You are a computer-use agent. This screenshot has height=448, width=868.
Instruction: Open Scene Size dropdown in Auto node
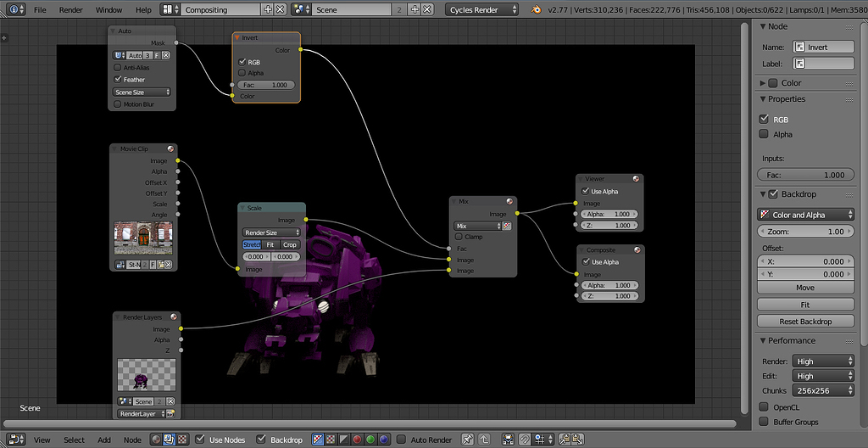coord(142,92)
